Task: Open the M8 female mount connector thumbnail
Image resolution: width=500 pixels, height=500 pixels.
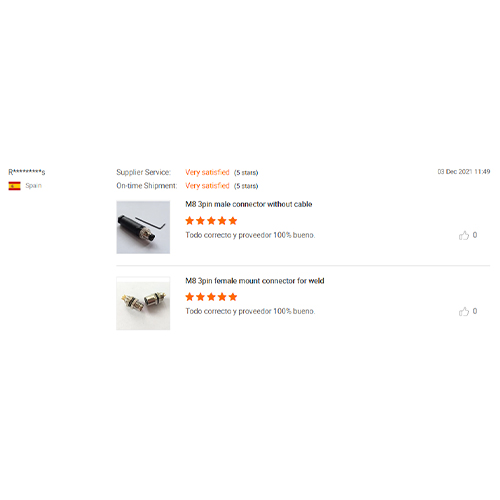Action: [143, 303]
